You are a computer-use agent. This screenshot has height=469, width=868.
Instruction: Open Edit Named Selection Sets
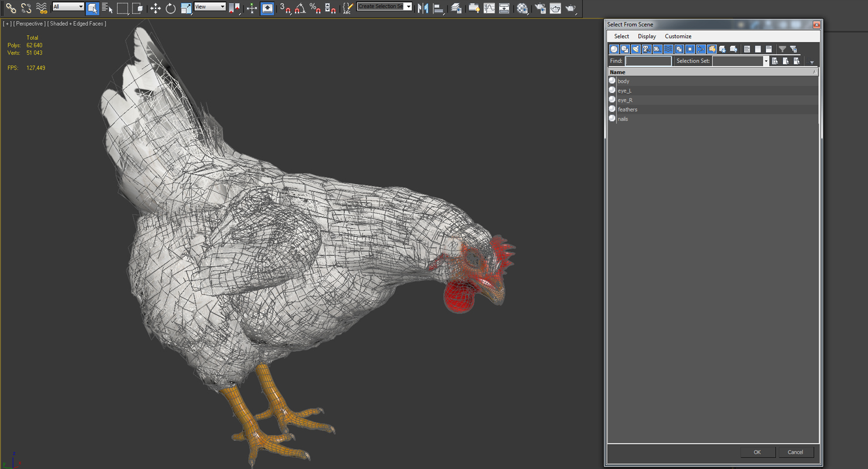(348, 8)
